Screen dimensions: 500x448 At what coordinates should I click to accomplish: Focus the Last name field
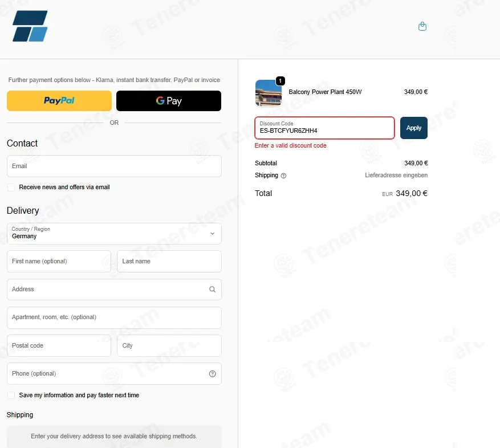pyautogui.click(x=169, y=262)
